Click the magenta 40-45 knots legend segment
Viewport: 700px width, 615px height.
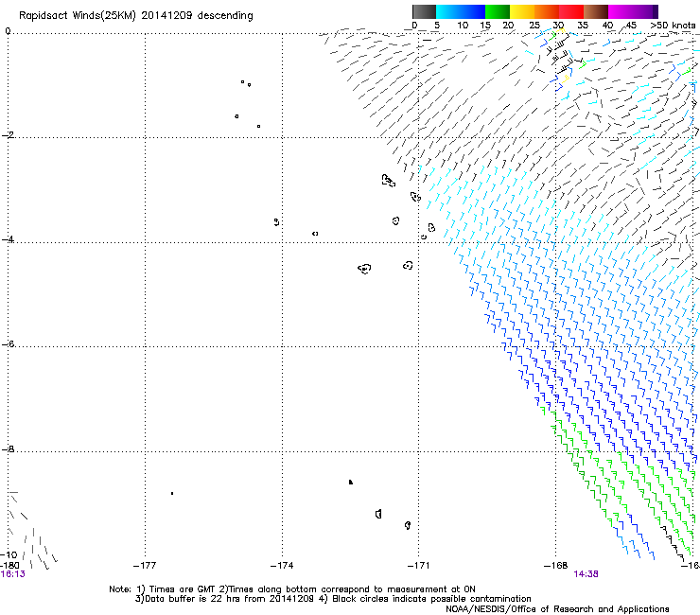tap(621, 11)
